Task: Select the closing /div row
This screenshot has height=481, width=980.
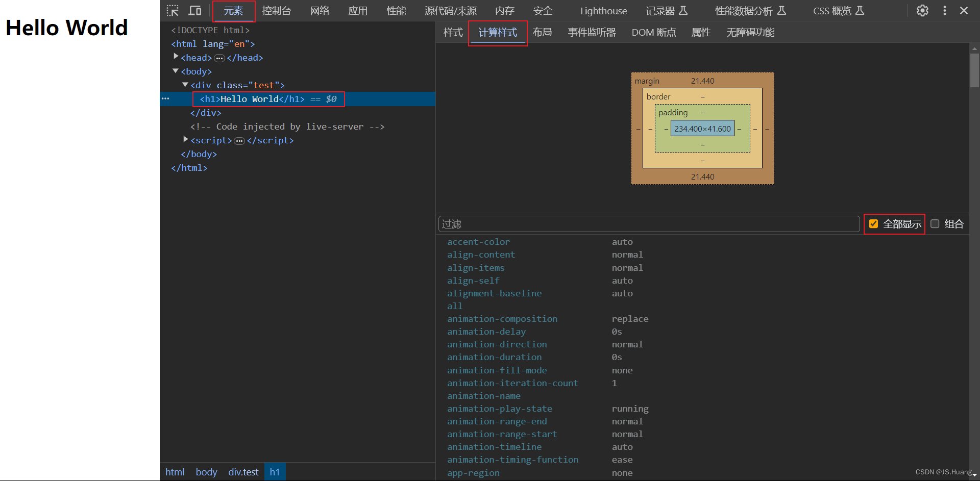Action: [x=206, y=113]
